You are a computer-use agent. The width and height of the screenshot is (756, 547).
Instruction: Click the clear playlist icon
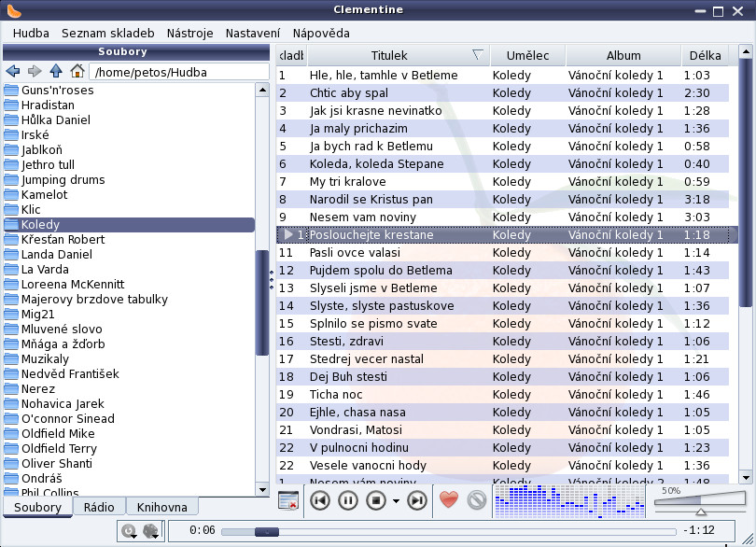point(288,500)
